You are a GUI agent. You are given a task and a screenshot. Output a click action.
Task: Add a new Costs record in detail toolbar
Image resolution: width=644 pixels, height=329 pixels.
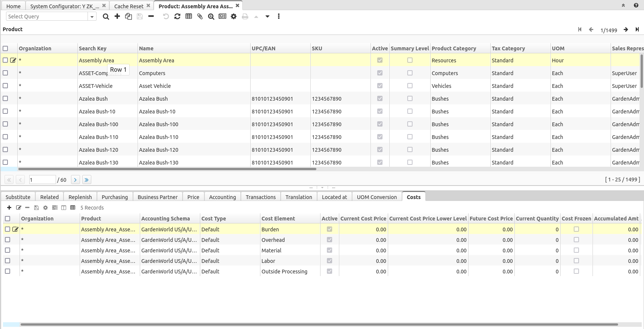pyautogui.click(x=9, y=208)
